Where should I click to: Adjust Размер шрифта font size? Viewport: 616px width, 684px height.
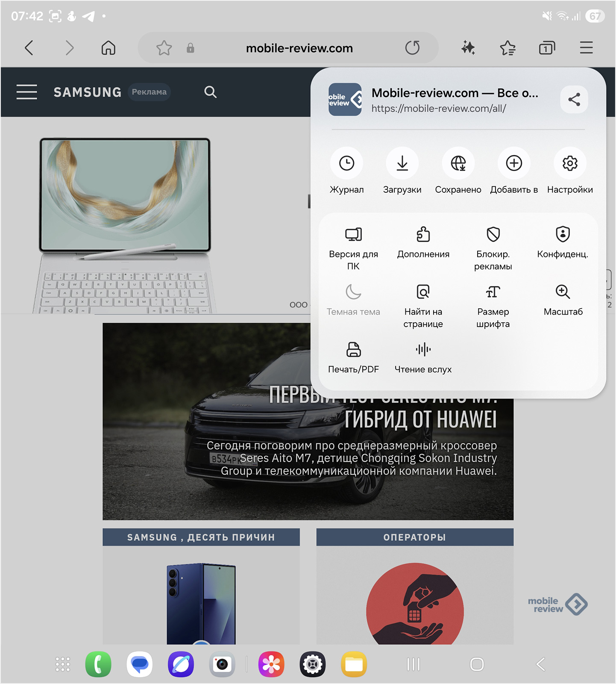tap(493, 306)
